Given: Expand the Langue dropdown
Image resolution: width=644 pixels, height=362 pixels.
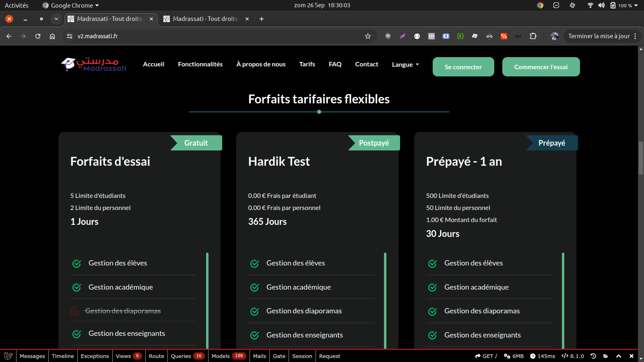Looking at the screenshot, I should click(405, 64).
